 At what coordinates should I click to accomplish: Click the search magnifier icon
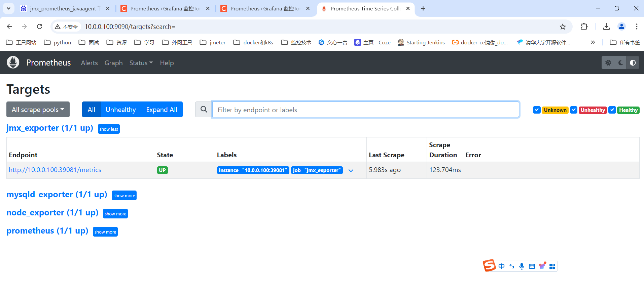[204, 110]
